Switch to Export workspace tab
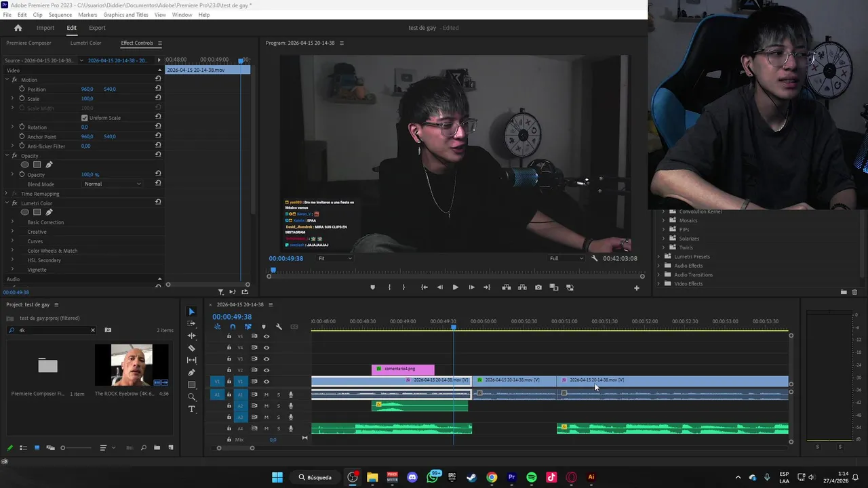Screen dimensions: 868x488 tap(97, 28)
